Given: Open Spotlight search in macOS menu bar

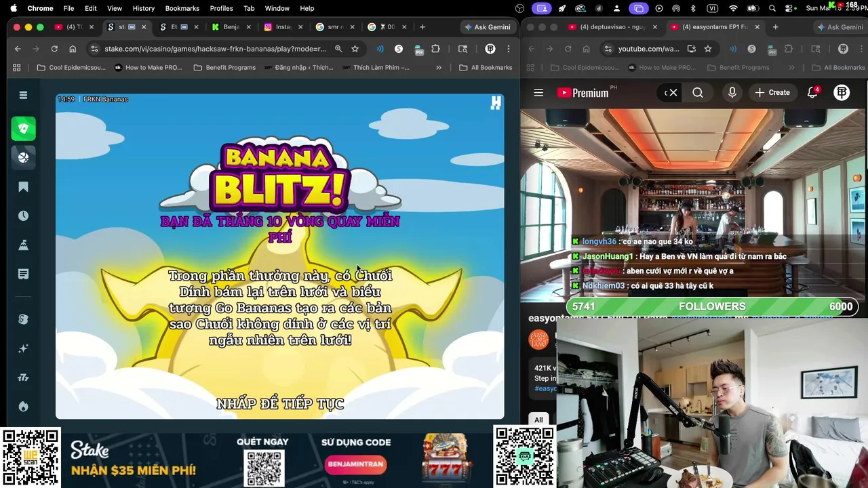Looking at the screenshot, I should point(772,8).
